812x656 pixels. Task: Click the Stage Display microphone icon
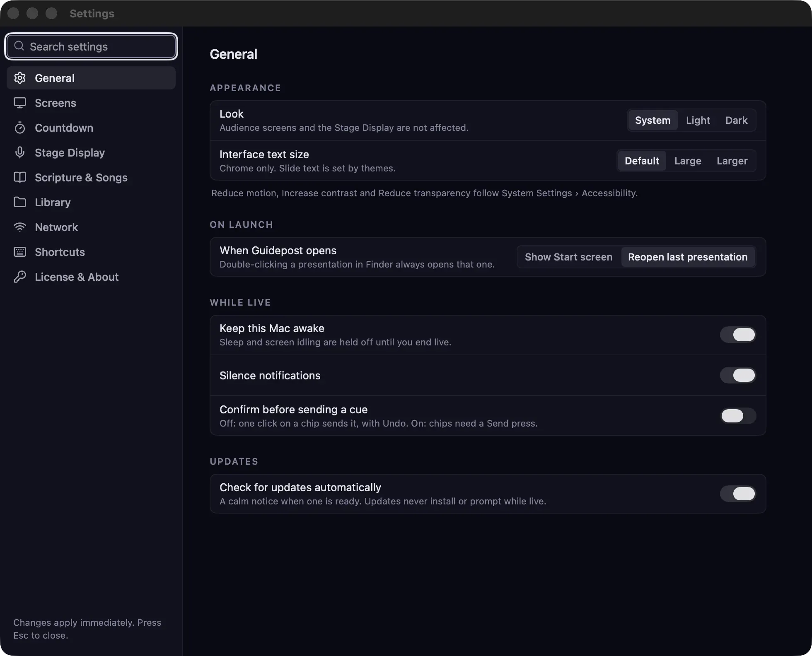click(20, 152)
